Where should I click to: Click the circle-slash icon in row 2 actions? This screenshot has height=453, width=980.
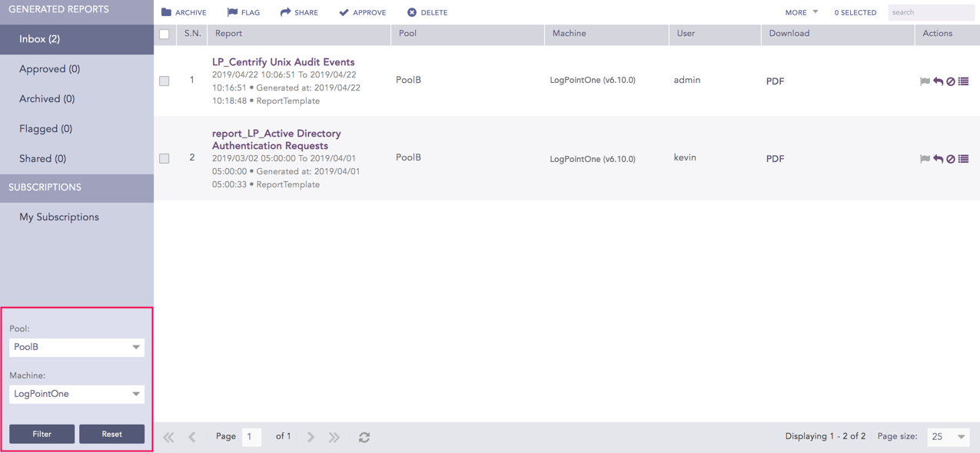tap(951, 159)
